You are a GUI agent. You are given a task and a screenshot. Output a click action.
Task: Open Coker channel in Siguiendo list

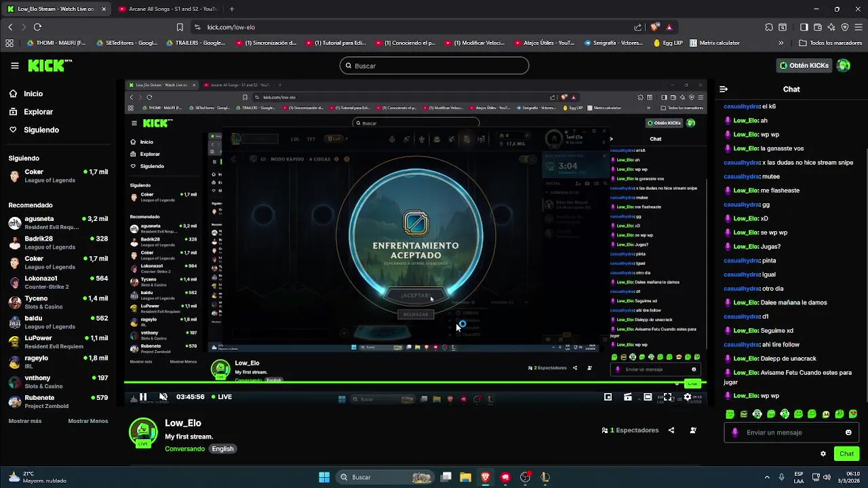click(x=58, y=176)
